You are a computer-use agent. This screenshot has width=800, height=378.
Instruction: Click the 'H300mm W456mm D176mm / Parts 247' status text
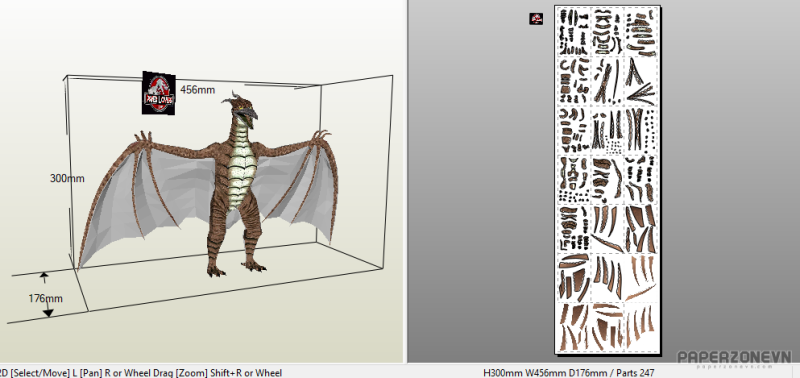tap(568, 373)
